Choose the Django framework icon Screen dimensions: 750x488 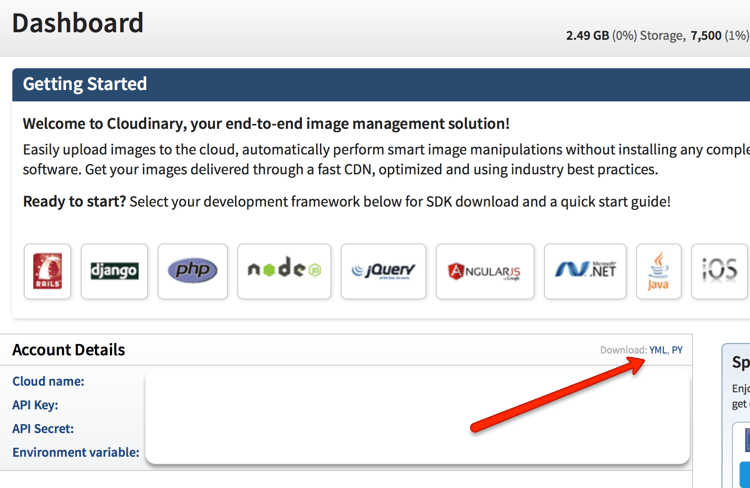coord(114,271)
